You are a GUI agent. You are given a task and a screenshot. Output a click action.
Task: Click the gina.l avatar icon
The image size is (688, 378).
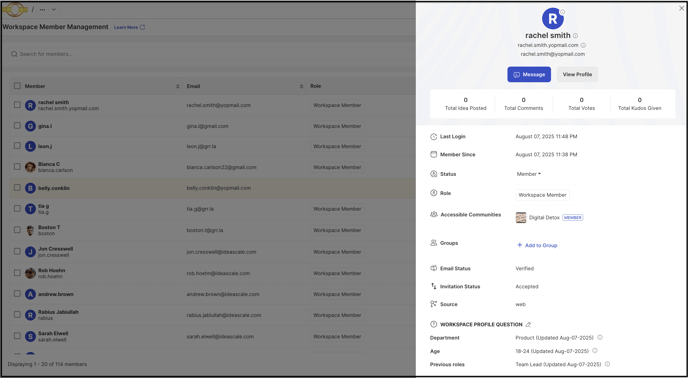[30, 126]
